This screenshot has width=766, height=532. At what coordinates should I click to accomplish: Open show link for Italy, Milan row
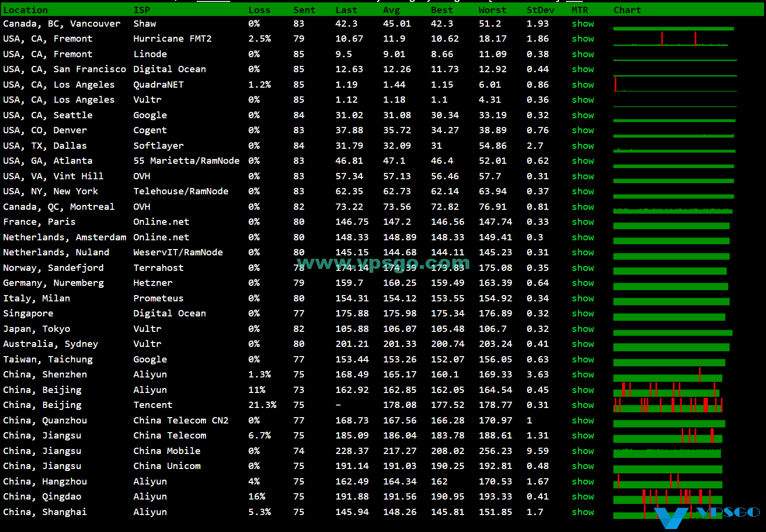(582, 298)
